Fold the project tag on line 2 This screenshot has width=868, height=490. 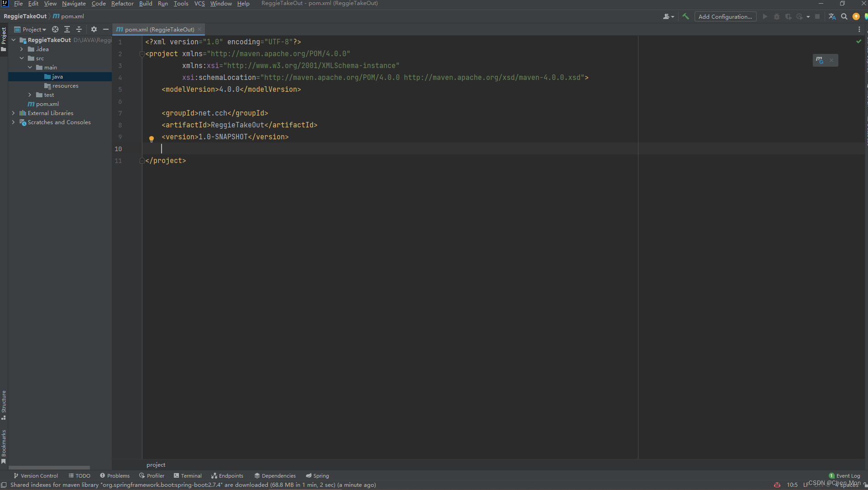(142, 54)
